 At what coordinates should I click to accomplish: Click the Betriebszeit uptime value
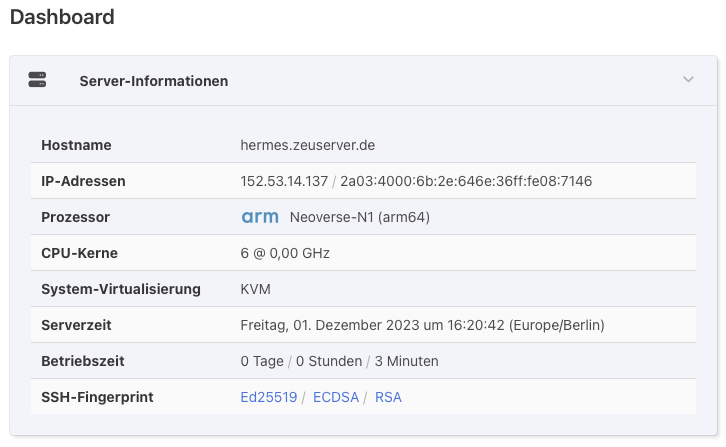[x=339, y=361]
